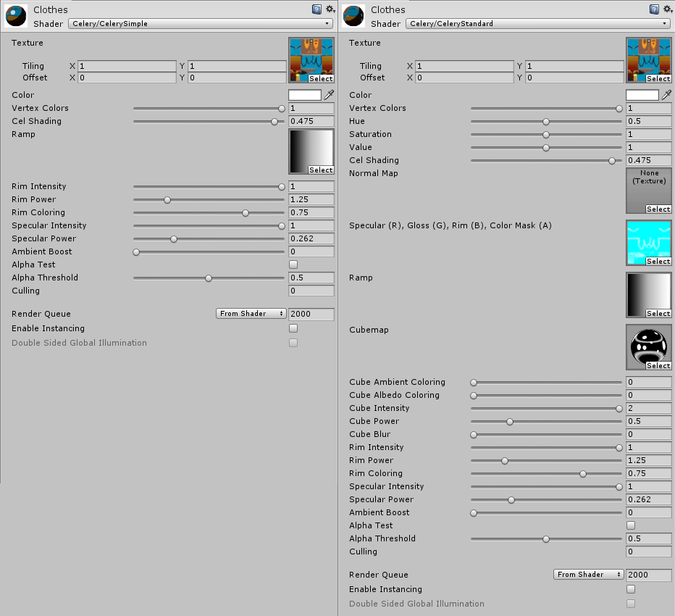Adjust Specular Intensity slider in CelerySimple panel
The width and height of the screenshot is (675, 616).
pos(209,225)
